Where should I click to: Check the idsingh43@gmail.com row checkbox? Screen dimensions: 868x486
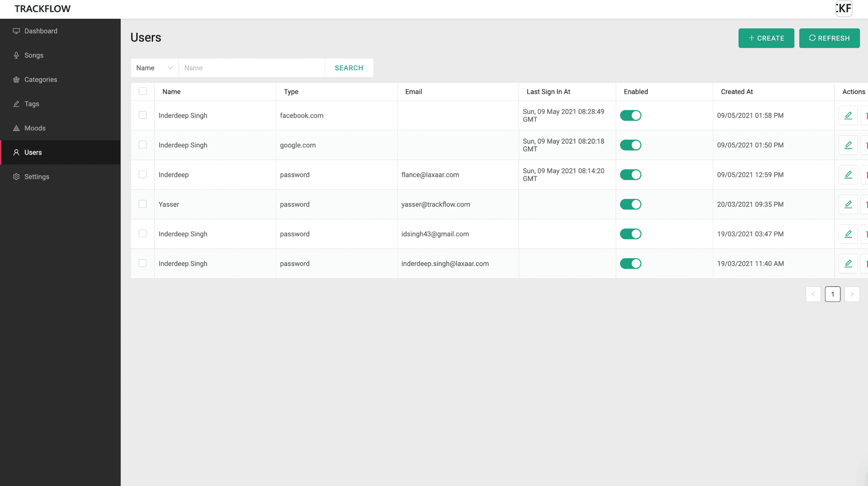click(142, 233)
